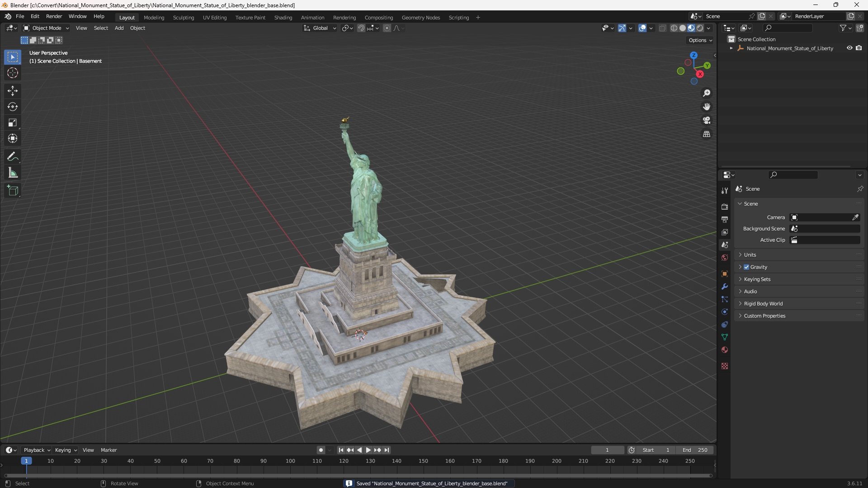Switch to rendered viewport shading

pos(700,28)
